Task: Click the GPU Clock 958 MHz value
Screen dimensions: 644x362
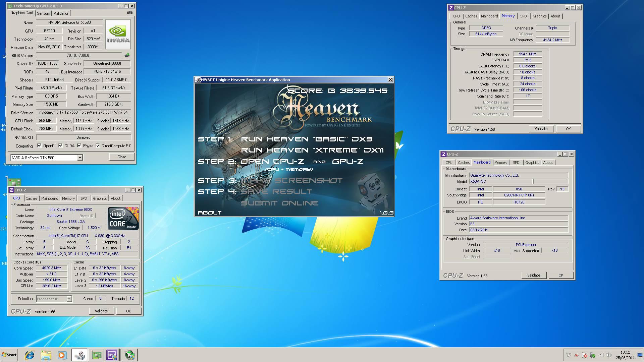Action: (x=46, y=121)
